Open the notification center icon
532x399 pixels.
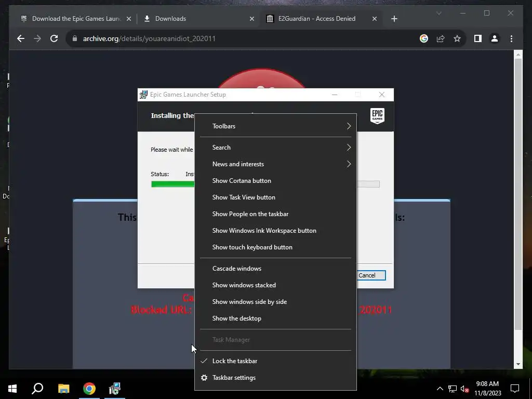coord(515,389)
